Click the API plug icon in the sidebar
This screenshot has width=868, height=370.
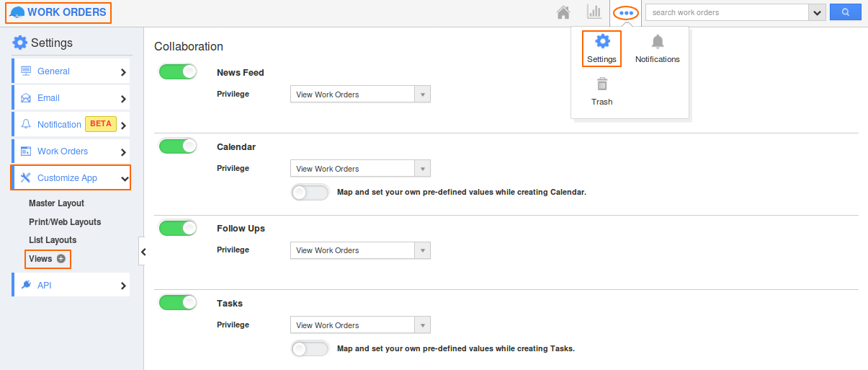pyautogui.click(x=26, y=285)
